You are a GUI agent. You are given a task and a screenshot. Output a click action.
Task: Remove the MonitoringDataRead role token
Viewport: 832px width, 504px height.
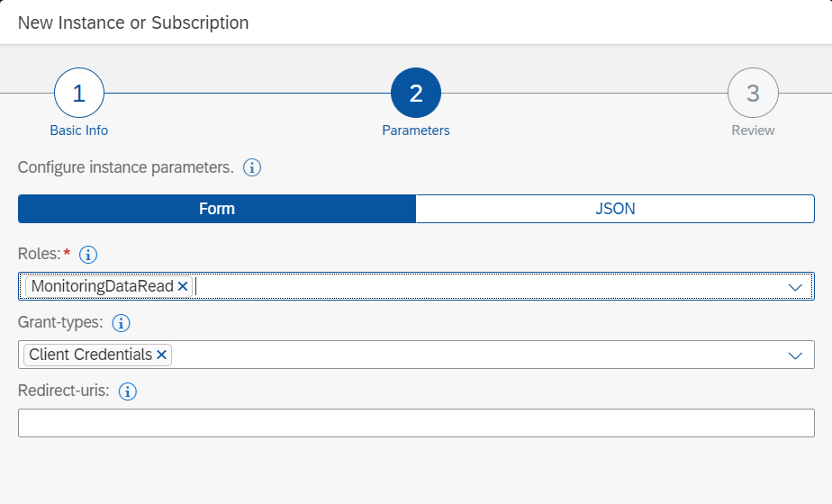tap(183, 286)
